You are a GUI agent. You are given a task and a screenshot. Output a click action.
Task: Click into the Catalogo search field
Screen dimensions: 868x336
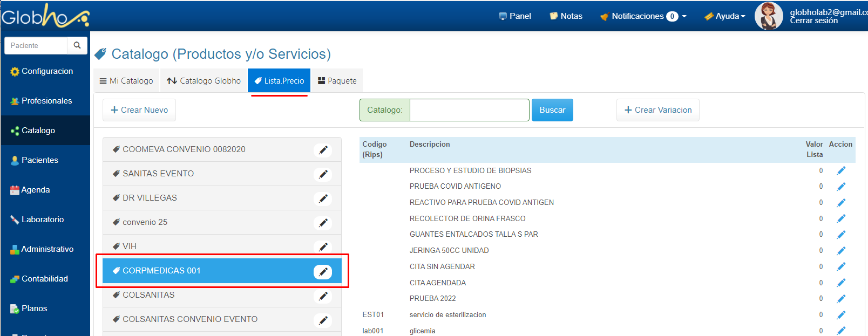[x=469, y=110]
